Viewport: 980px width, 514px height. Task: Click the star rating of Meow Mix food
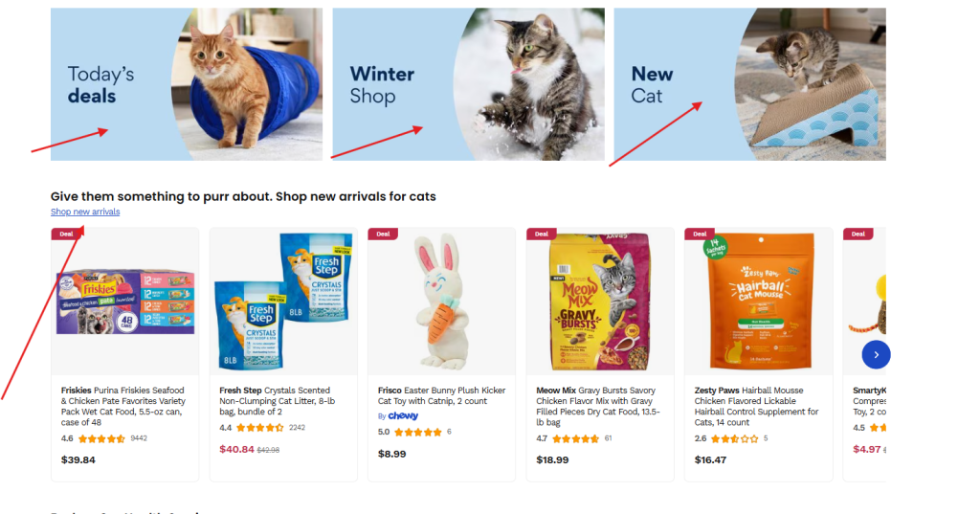(575, 438)
